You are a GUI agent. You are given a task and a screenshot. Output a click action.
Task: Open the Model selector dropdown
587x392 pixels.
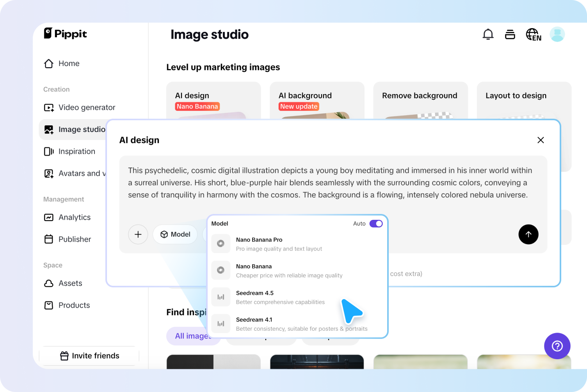tap(175, 234)
